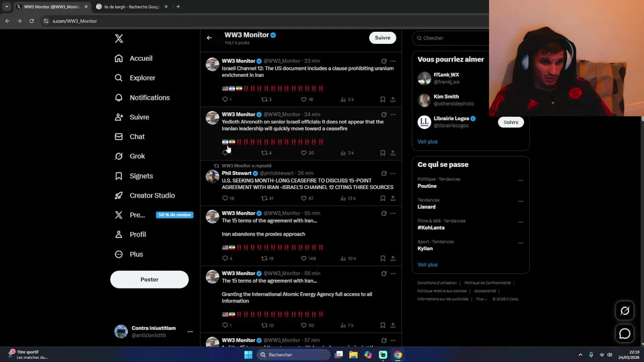Open a new browser tab
Viewport: 644px width, 362px height.
click(x=178, y=7)
